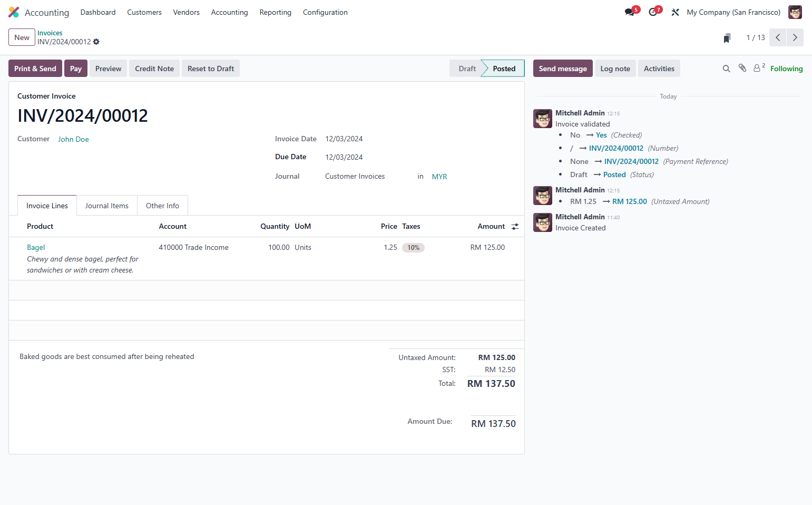Open the Dashboard menu item
This screenshot has width=812, height=505.
point(98,12)
